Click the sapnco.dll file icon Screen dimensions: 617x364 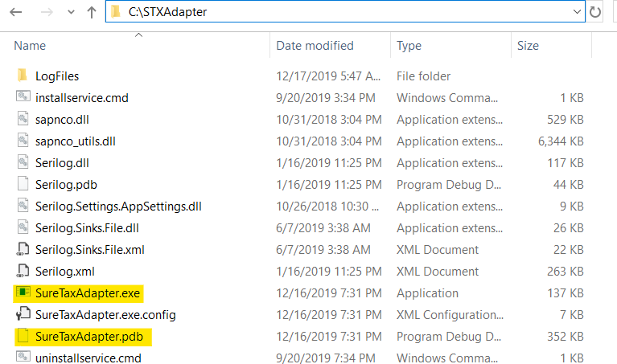(22, 120)
